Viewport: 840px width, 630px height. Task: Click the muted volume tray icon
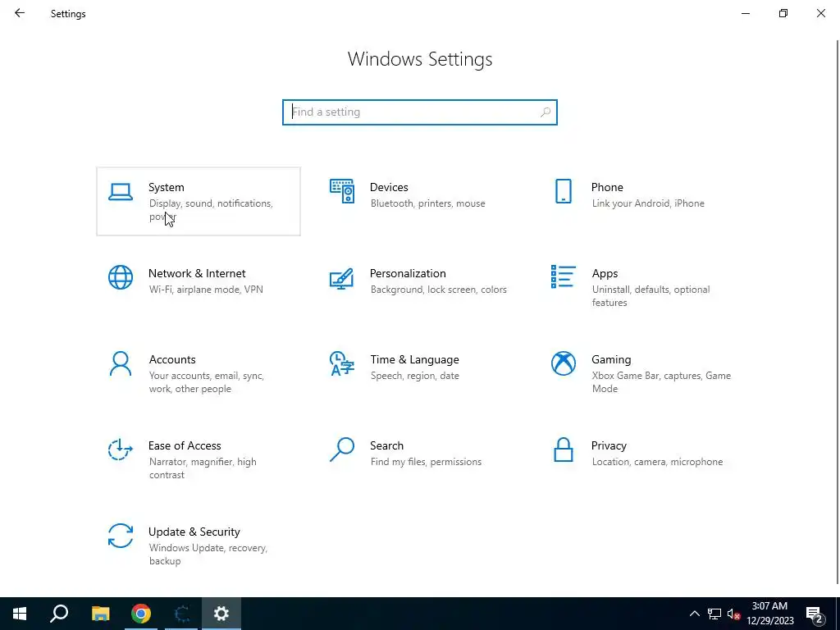[x=733, y=614]
